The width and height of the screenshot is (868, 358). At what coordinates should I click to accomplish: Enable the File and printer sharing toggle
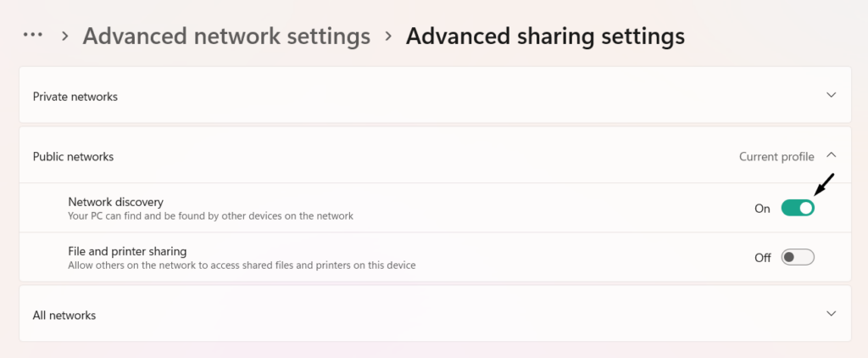click(x=798, y=257)
